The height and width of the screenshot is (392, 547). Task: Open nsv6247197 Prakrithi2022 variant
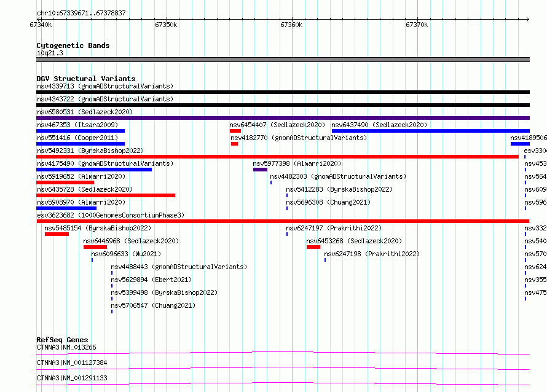(334, 228)
